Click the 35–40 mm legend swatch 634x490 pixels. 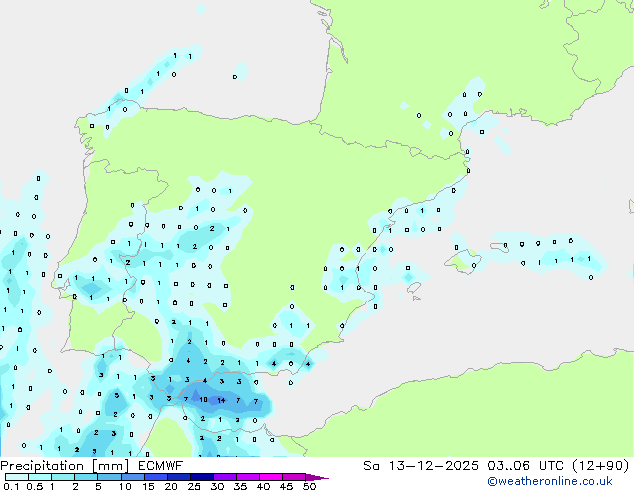[247, 477]
